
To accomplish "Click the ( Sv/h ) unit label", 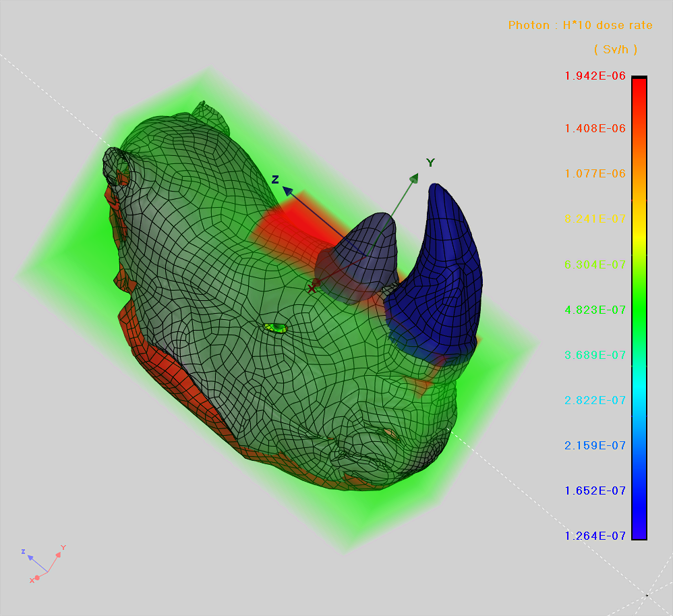I will point(615,49).
